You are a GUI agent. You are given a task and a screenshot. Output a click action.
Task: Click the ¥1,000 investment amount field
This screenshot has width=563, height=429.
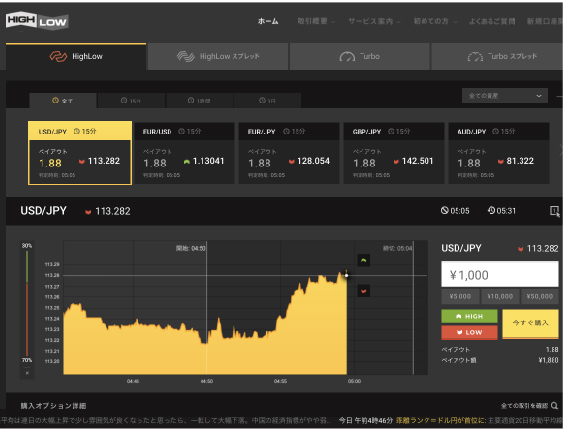499,275
